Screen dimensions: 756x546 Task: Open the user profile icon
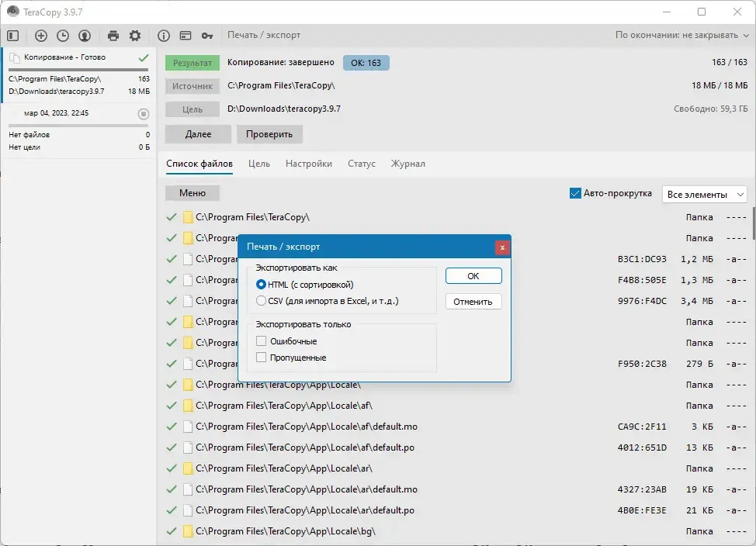(x=85, y=35)
